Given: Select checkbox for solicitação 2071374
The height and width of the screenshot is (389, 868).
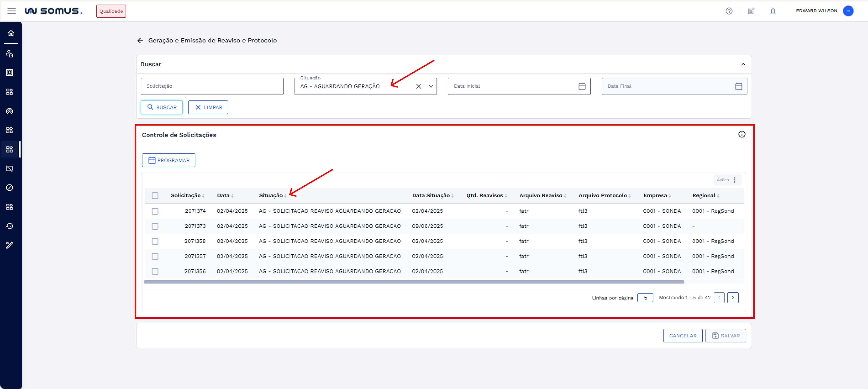Looking at the screenshot, I should (155, 211).
